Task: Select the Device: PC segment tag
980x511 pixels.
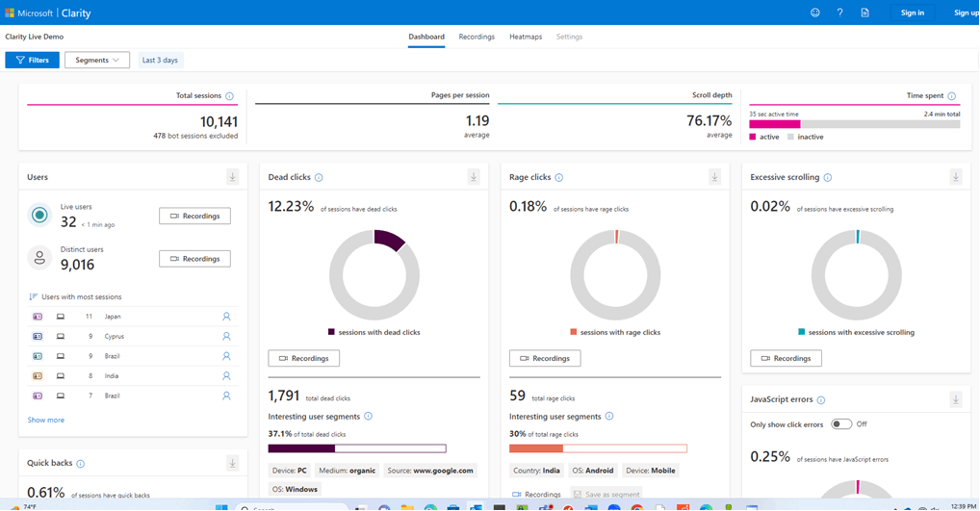Action: 290,471
